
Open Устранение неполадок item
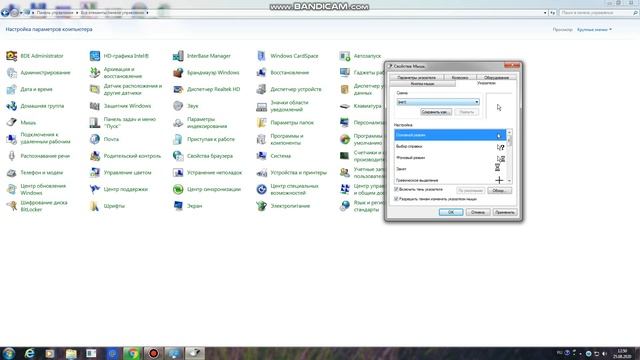(207, 173)
